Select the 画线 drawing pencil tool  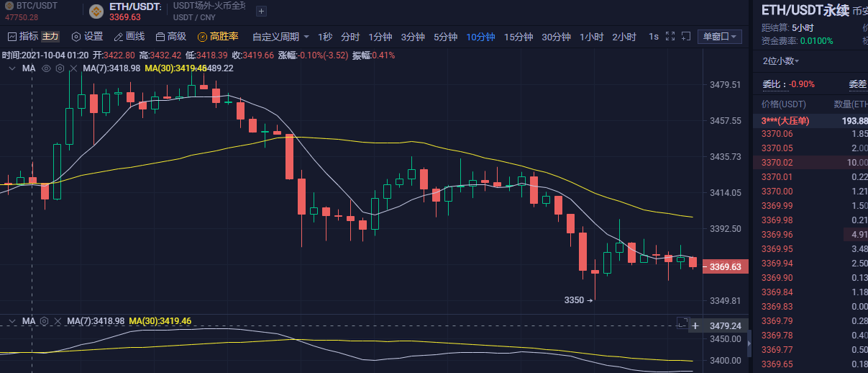[119, 37]
